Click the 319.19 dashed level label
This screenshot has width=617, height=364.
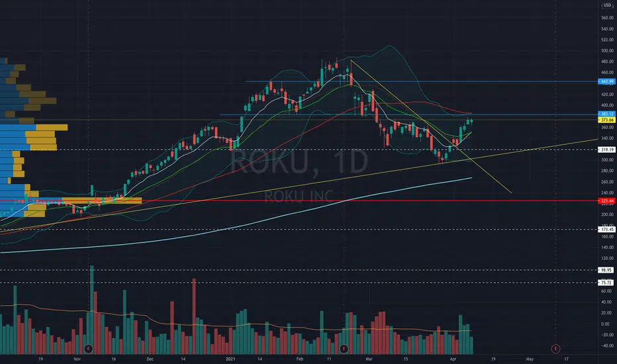coord(607,150)
